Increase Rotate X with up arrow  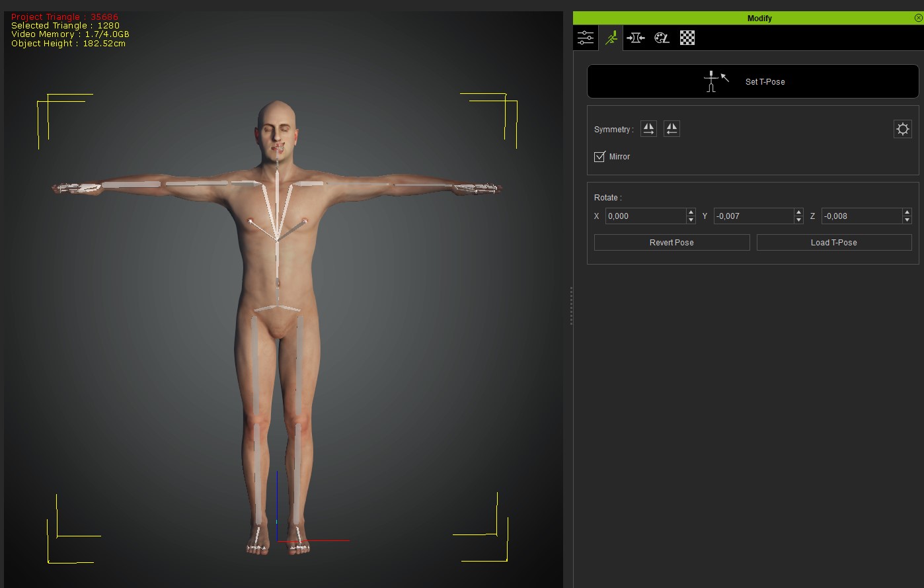691,212
